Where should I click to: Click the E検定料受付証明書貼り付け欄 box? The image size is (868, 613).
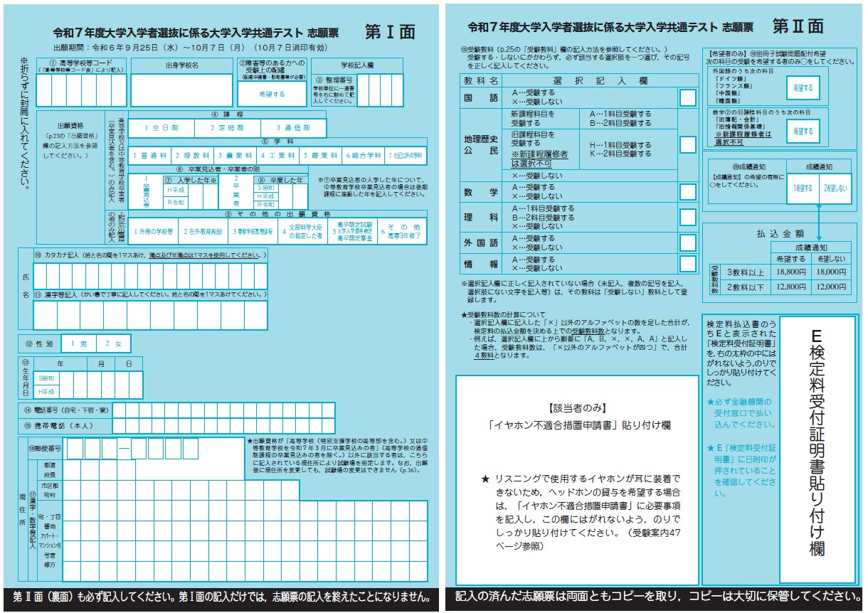[x=817, y=449]
